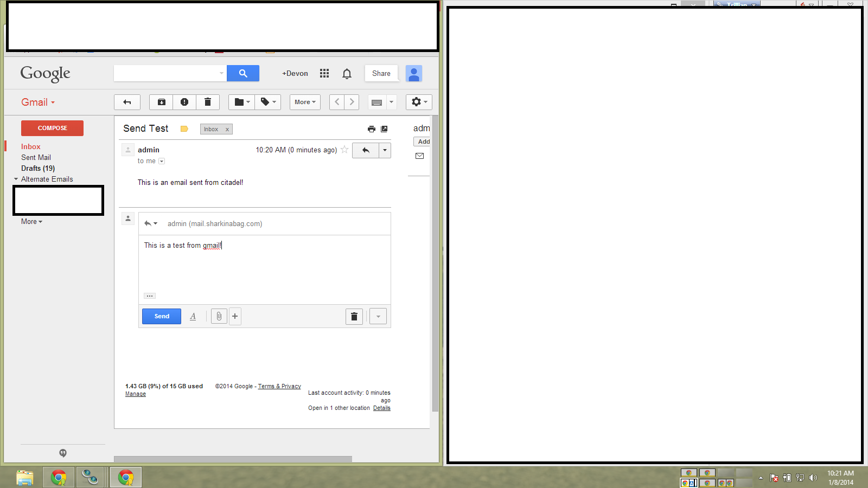Open the Google apps grid
This screenshot has width=868, height=488.
[x=324, y=73]
